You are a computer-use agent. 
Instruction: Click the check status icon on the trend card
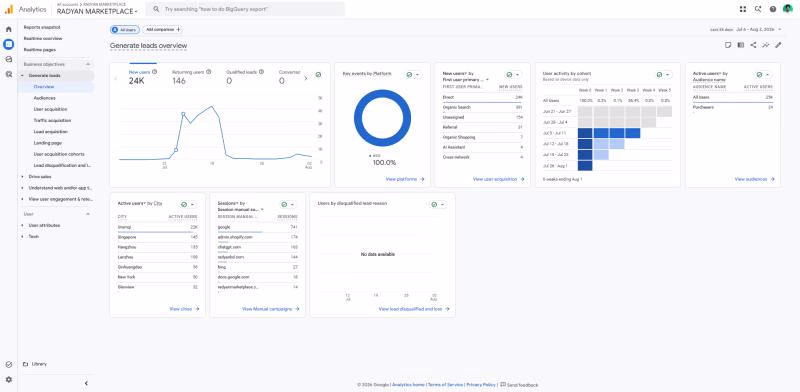[318, 75]
